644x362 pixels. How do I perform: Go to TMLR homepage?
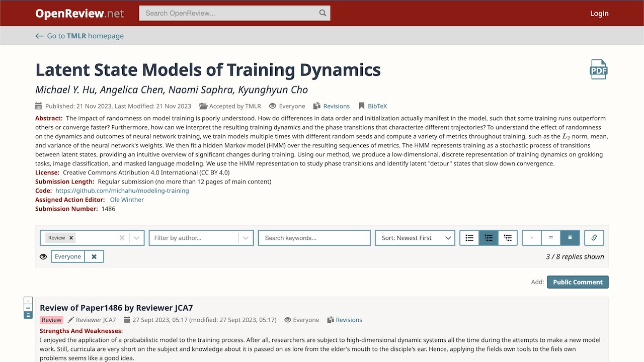click(x=85, y=36)
